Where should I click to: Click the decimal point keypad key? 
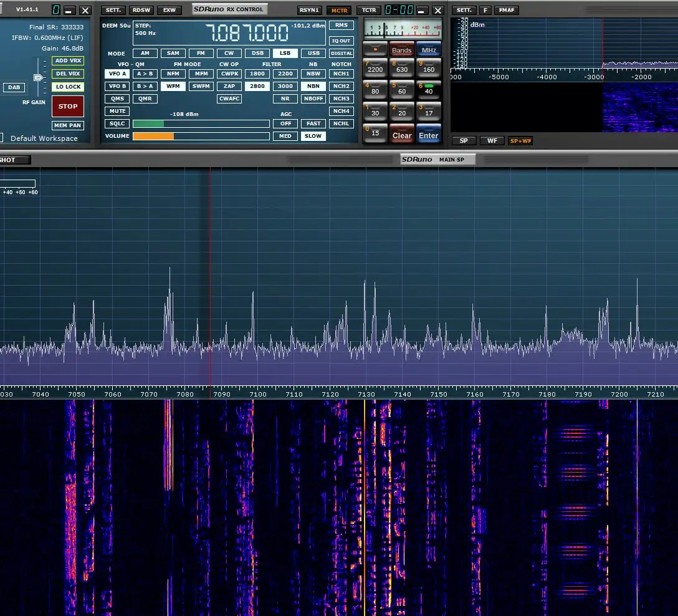(375, 49)
